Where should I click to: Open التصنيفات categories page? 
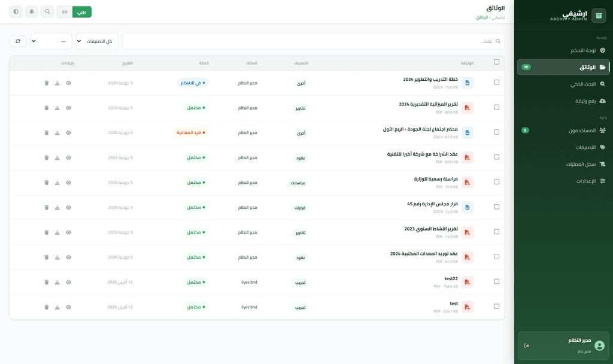[x=563, y=147]
